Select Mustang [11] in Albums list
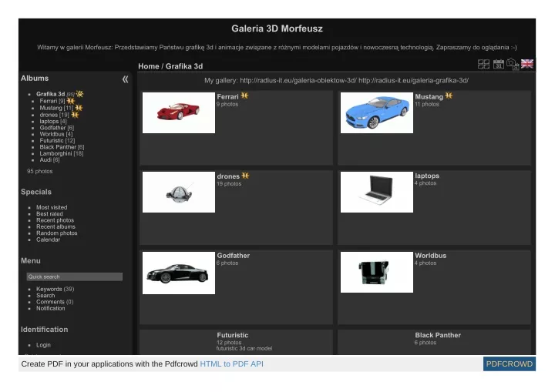This screenshot has height=392, width=555. pyautogui.click(x=56, y=108)
